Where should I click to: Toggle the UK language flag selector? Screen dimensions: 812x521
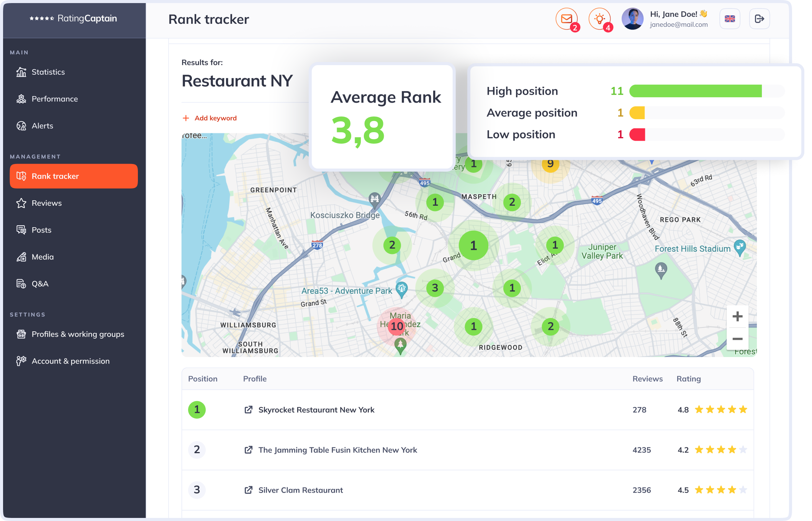[730, 19]
